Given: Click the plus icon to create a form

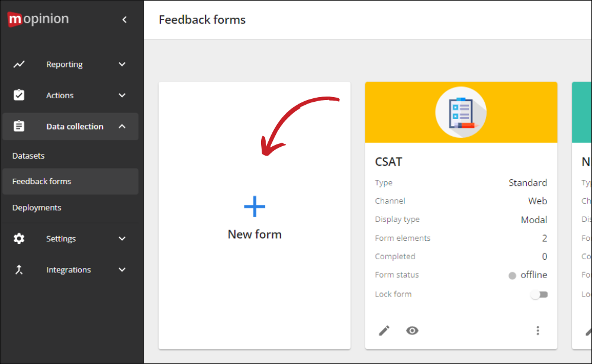Looking at the screenshot, I should (255, 207).
